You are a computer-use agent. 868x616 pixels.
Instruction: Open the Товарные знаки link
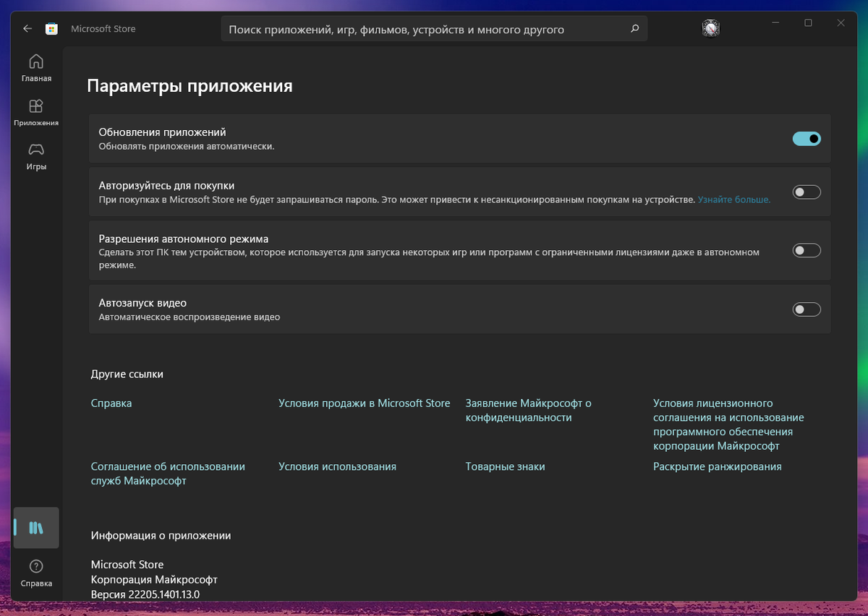(x=505, y=467)
